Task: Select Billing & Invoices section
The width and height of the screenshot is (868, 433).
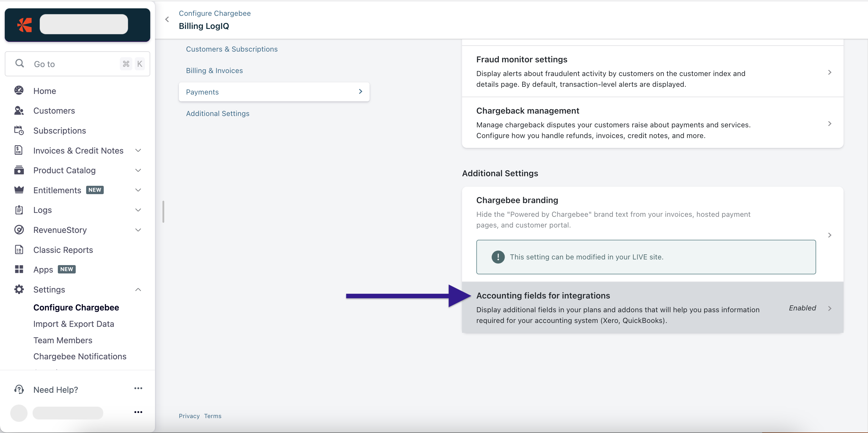Action: (214, 70)
